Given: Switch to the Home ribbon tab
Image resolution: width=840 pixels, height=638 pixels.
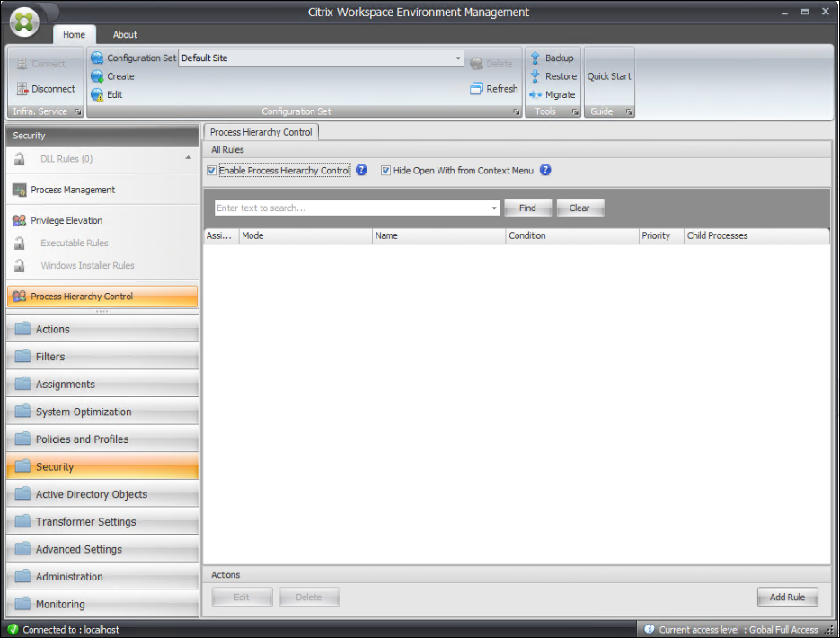Looking at the screenshot, I should click(x=74, y=34).
